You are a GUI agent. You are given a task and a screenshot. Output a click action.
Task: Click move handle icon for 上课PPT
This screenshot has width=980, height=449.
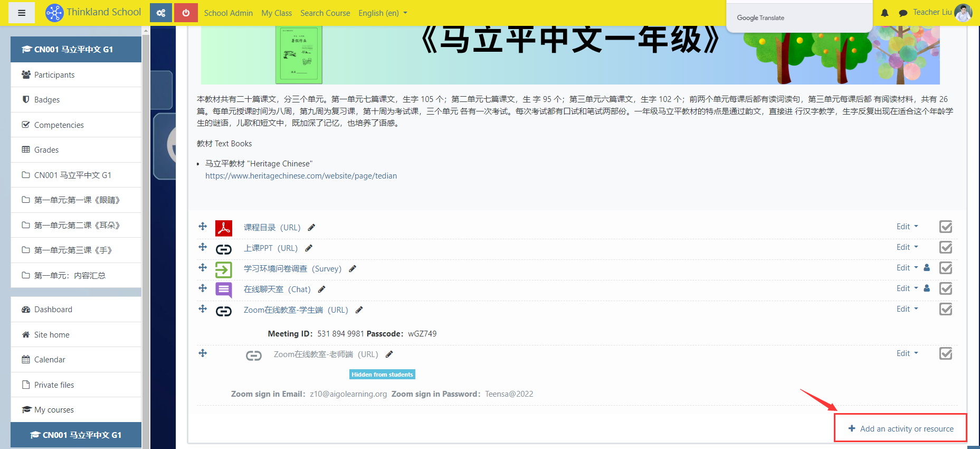pyautogui.click(x=203, y=247)
